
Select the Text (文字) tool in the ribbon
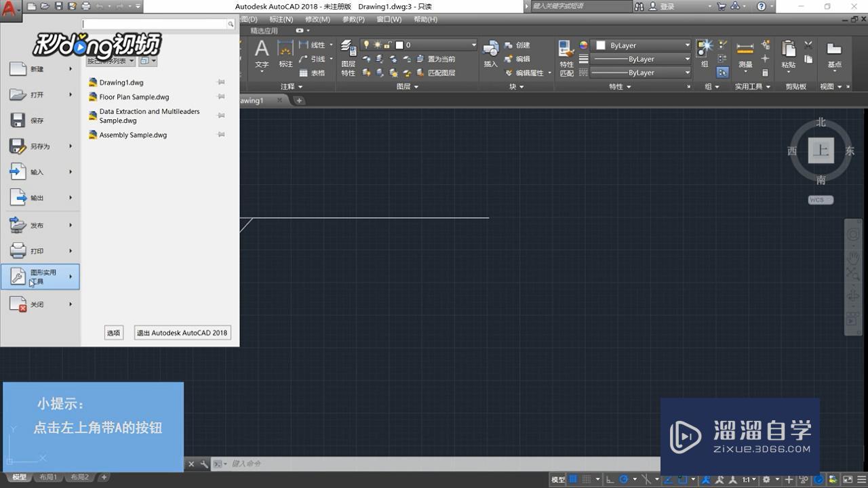pyautogui.click(x=262, y=55)
